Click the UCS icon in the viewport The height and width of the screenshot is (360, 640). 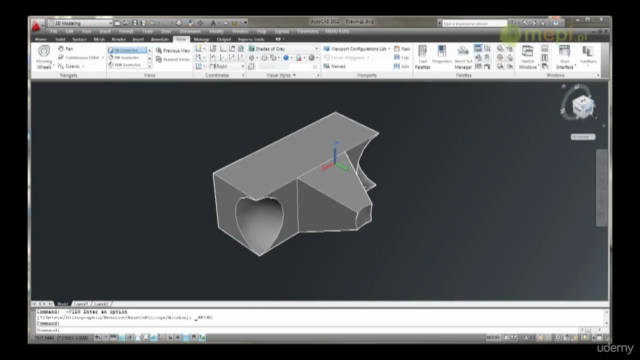pos(335,158)
